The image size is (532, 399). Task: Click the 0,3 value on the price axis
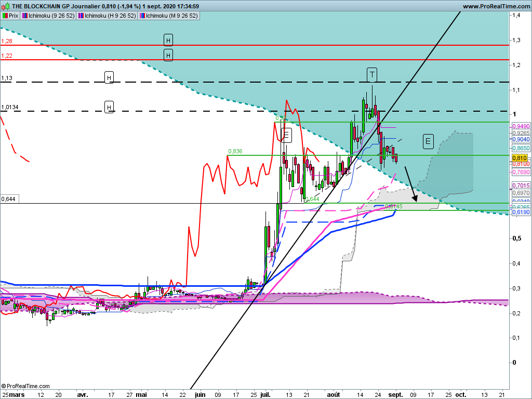tap(516, 288)
